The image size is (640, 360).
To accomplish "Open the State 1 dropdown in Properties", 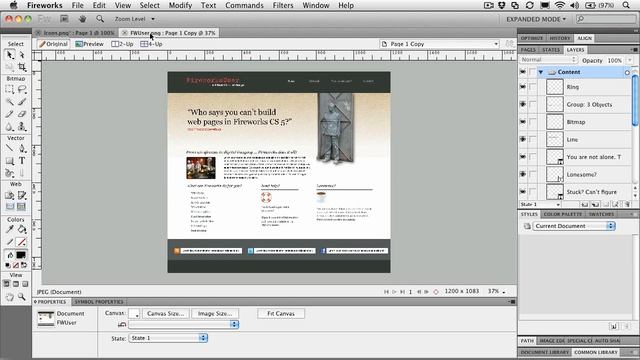I will pyautogui.click(x=168, y=338).
